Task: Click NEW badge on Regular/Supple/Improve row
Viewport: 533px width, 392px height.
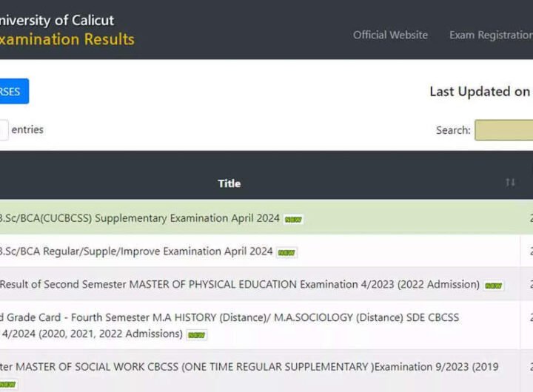Action: [x=286, y=252]
